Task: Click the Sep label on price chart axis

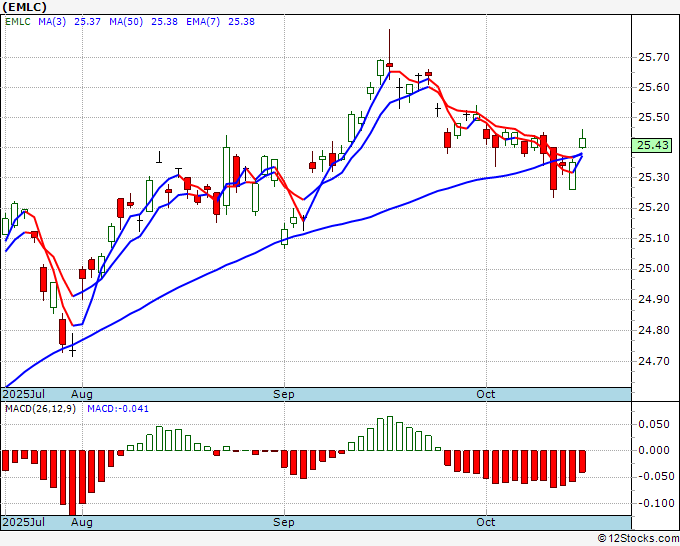Action: click(x=284, y=394)
